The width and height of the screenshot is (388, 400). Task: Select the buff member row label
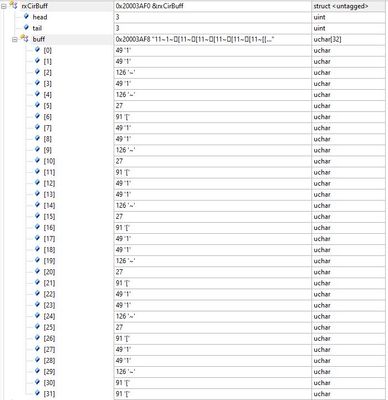[39, 39]
